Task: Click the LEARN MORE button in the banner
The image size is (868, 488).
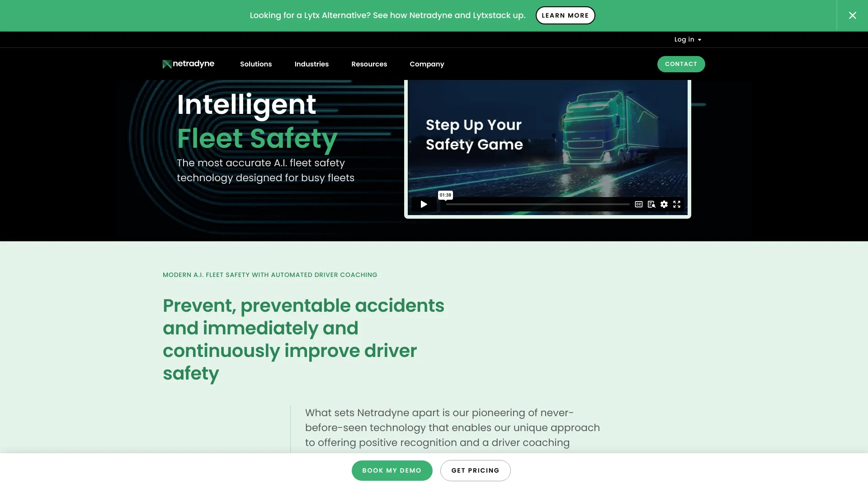Action: [x=565, y=15]
